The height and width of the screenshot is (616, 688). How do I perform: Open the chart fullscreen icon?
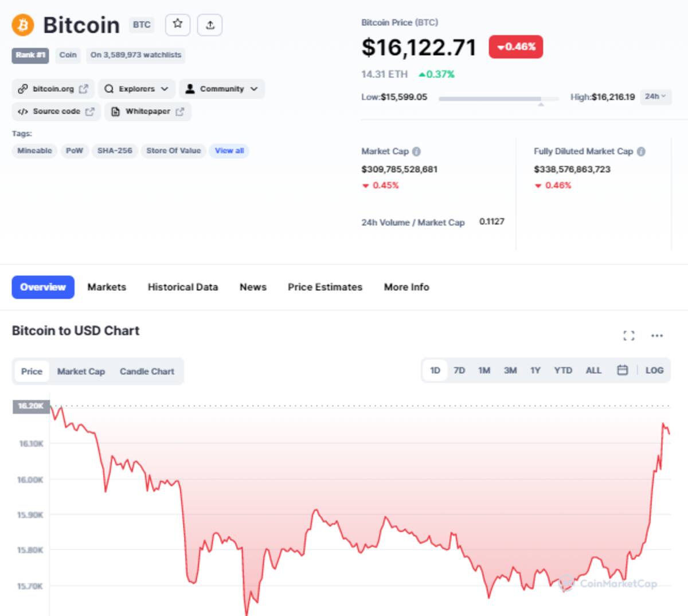coord(629,336)
